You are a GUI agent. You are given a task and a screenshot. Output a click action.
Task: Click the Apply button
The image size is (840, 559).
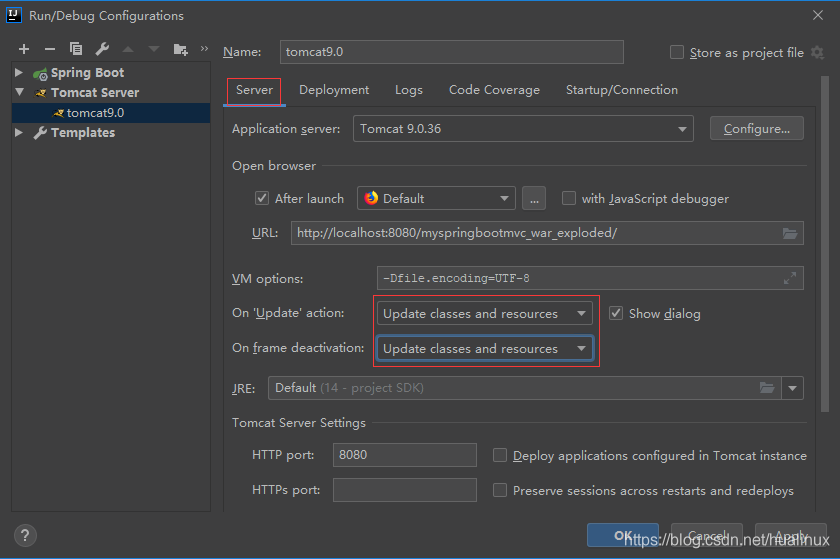click(x=791, y=535)
